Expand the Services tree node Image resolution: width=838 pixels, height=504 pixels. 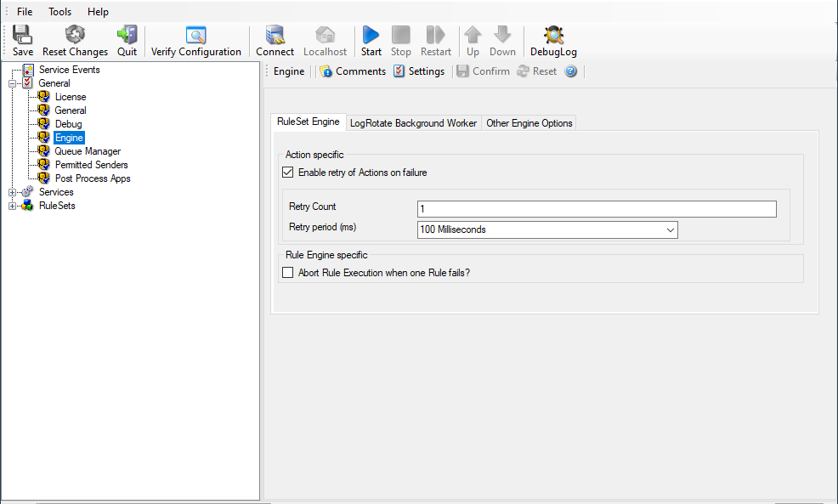click(13, 192)
